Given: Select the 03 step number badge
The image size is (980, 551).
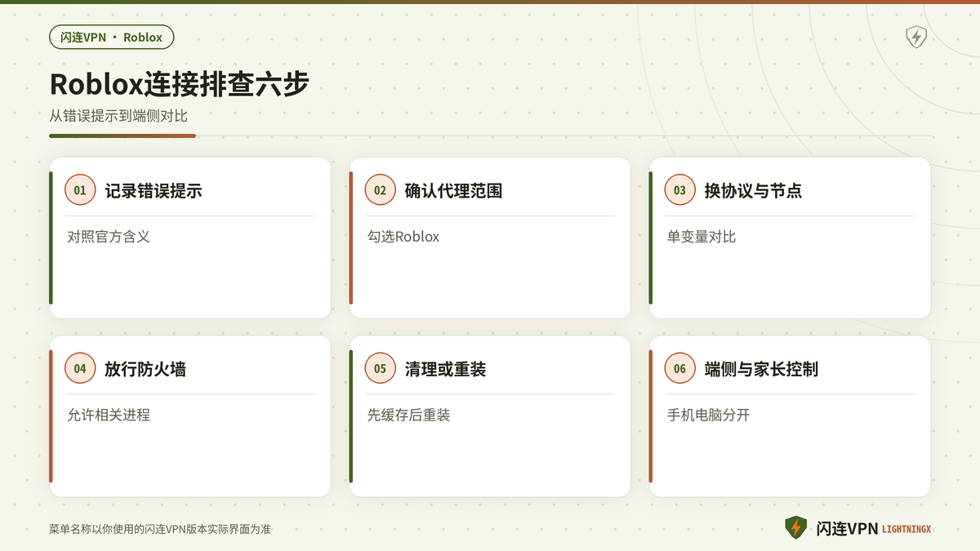Looking at the screenshot, I should [x=679, y=190].
